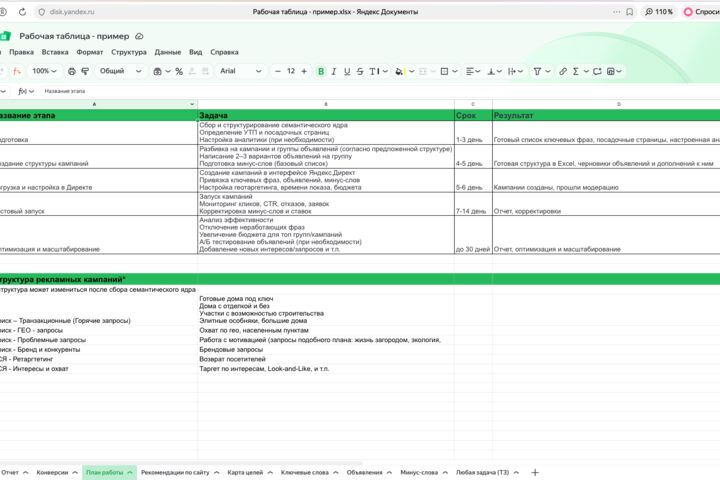Click the horizontal alignment icon
The width and height of the screenshot is (720, 480).
[x=470, y=71]
